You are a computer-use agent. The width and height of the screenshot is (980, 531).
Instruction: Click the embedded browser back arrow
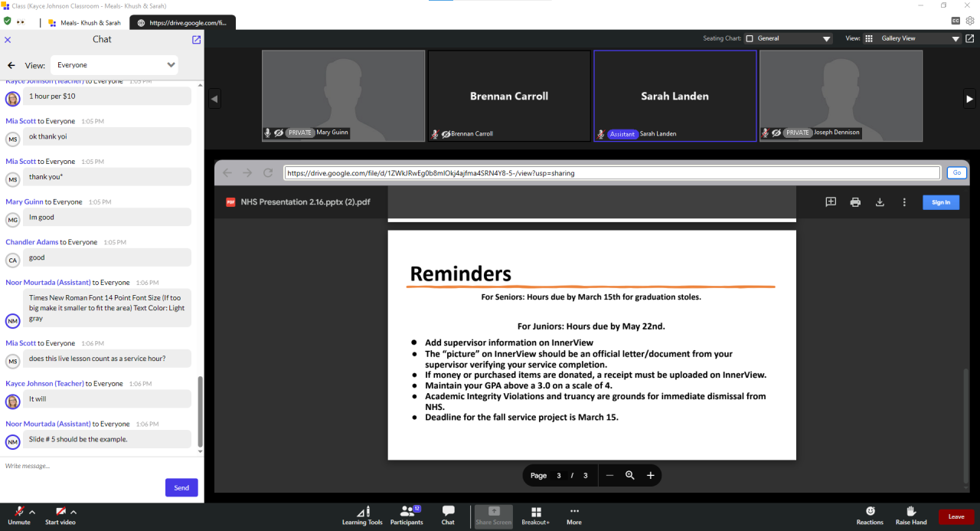[x=227, y=172]
